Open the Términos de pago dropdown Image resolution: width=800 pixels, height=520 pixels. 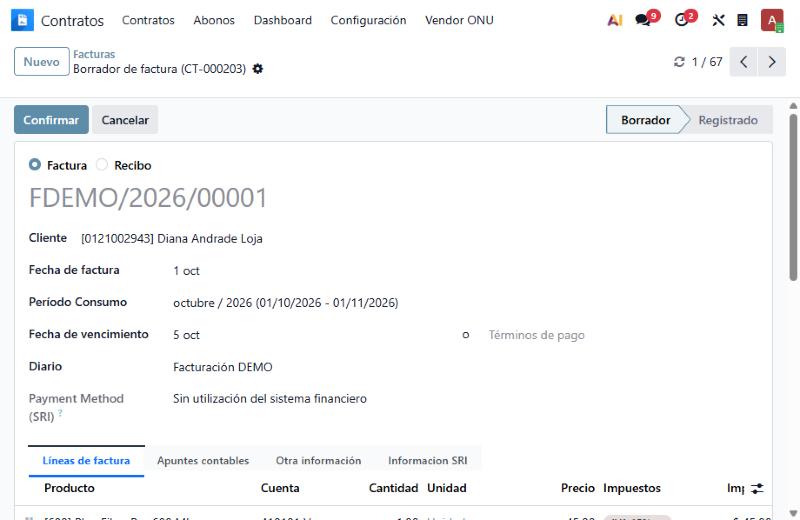coord(536,335)
